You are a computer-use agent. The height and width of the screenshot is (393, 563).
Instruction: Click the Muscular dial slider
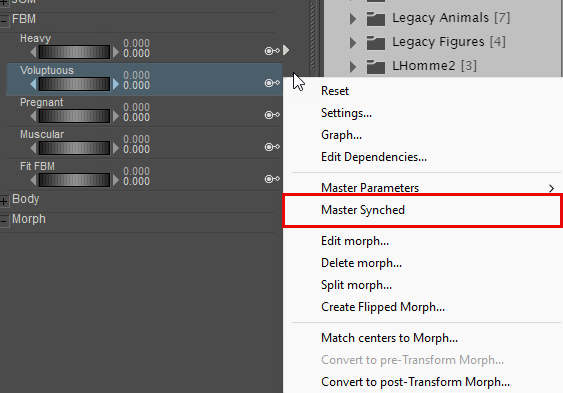coord(74,148)
